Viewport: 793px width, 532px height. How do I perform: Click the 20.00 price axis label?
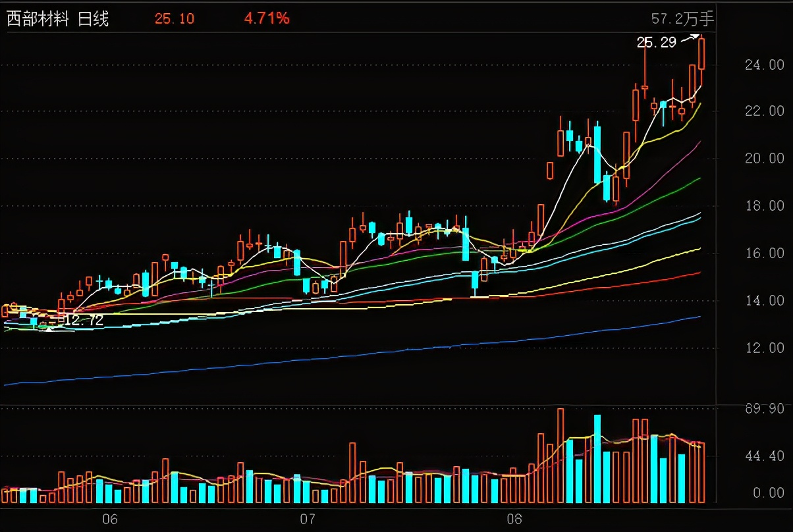pyautogui.click(x=763, y=159)
